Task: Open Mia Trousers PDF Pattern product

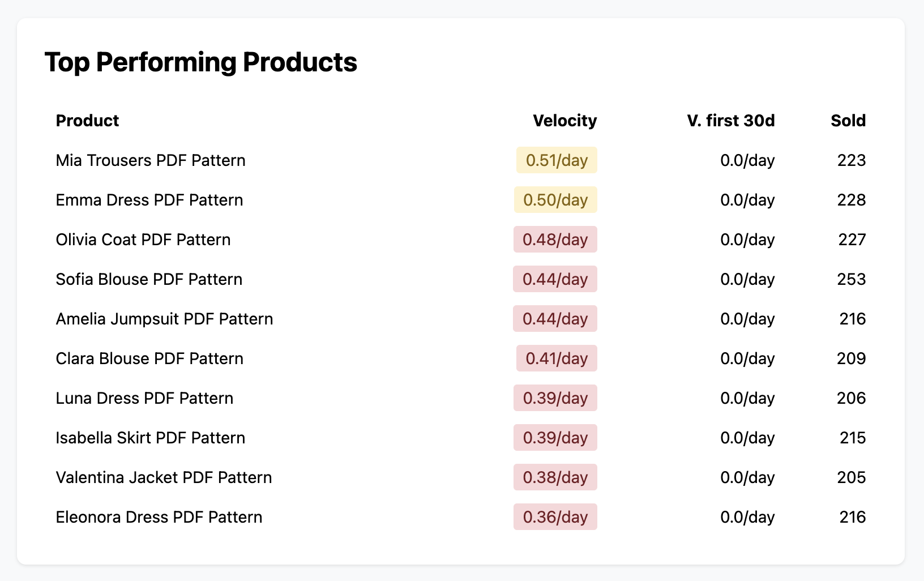Action: click(151, 160)
